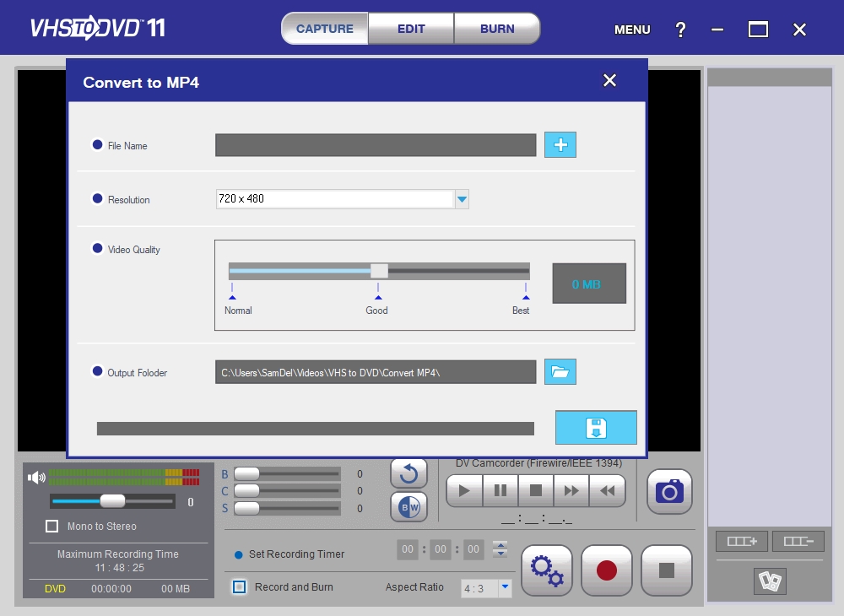This screenshot has width=844, height=616.
Task: Click the blue plus button beside File Name
Action: (560, 145)
